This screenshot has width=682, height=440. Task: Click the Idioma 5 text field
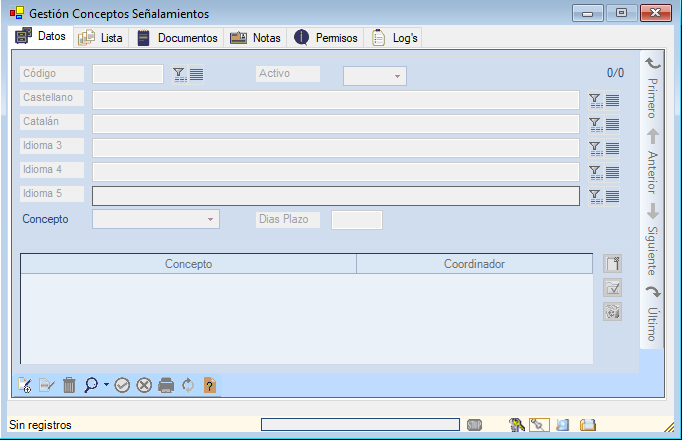click(x=335, y=196)
